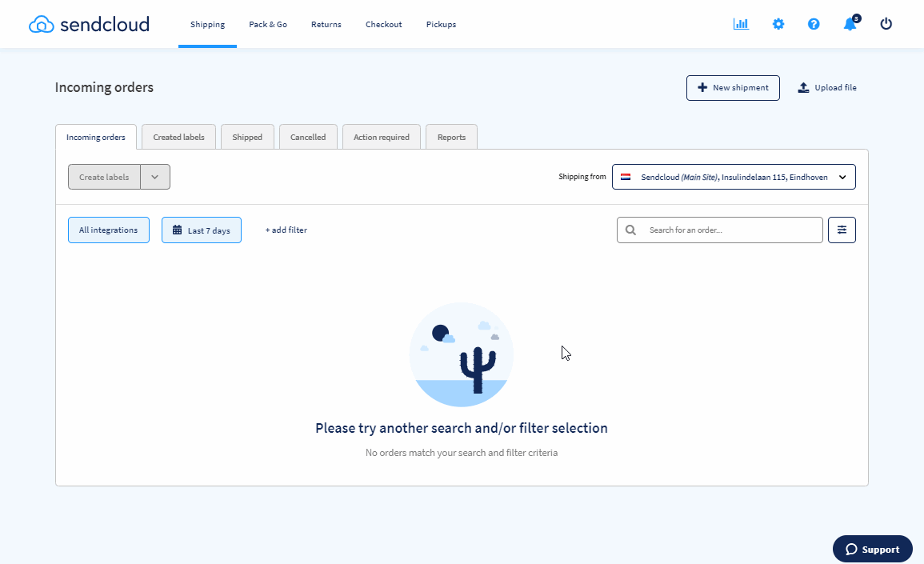The height and width of the screenshot is (564, 924).
Task: Change the Last 7 days date filter
Action: point(202,230)
